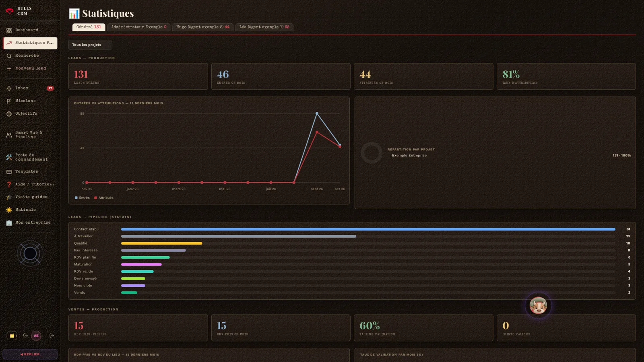
Task: Toggle dark mode with the moon icon
Action: tap(25, 335)
